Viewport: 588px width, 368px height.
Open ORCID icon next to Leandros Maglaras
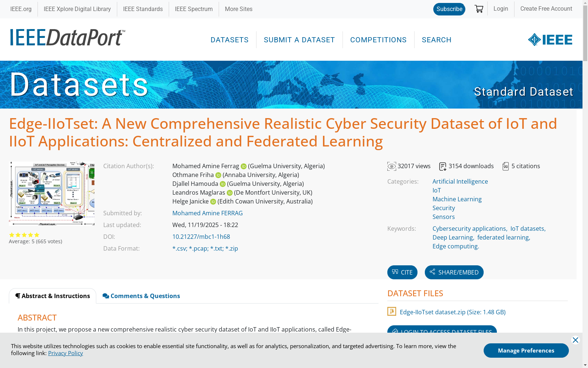pos(230,193)
